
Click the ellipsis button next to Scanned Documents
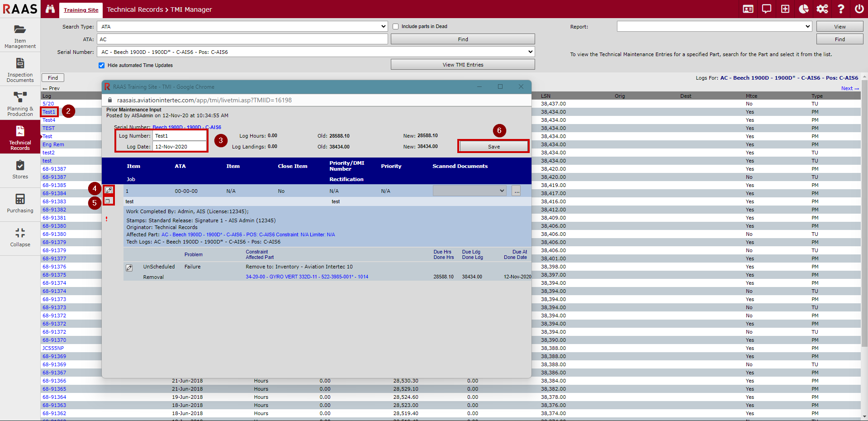point(517,191)
